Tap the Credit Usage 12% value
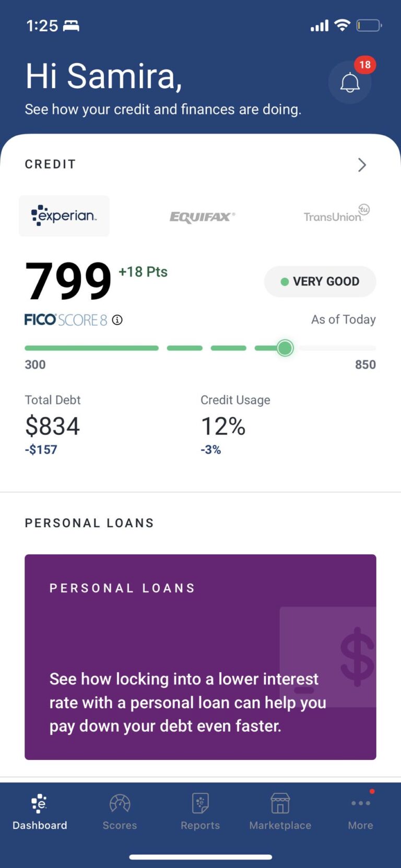The height and width of the screenshot is (868, 401). (x=223, y=426)
